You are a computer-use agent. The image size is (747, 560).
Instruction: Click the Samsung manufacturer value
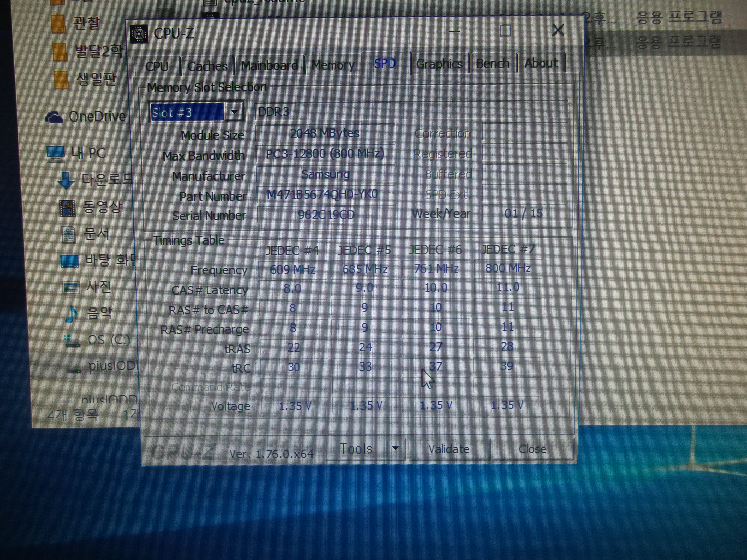pos(326,175)
